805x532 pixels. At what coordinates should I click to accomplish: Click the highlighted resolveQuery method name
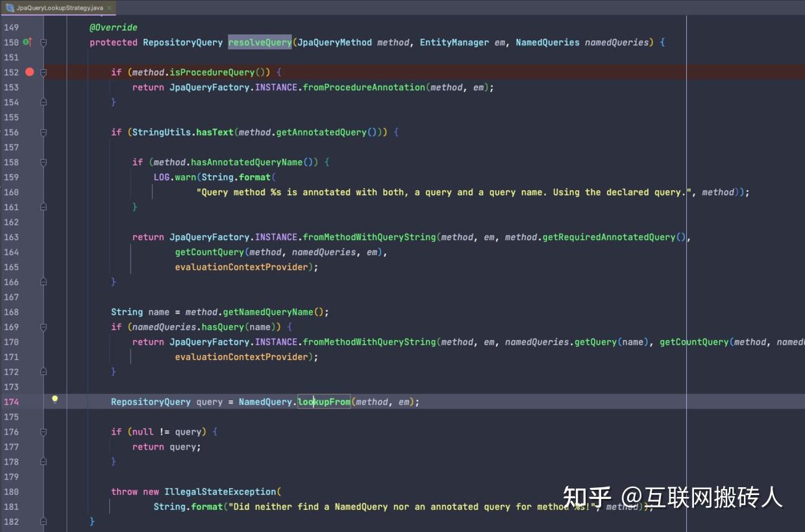point(260,42)
